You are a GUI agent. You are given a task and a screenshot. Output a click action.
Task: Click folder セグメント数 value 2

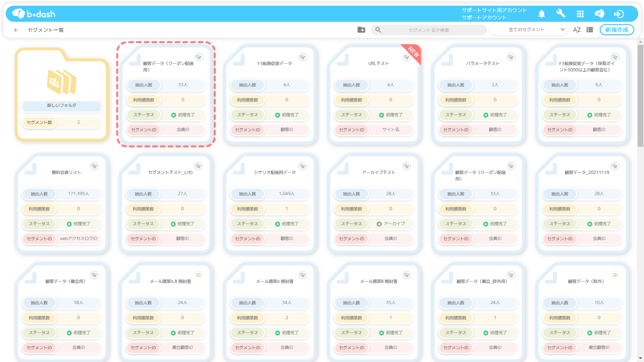(x=78, y=122)
